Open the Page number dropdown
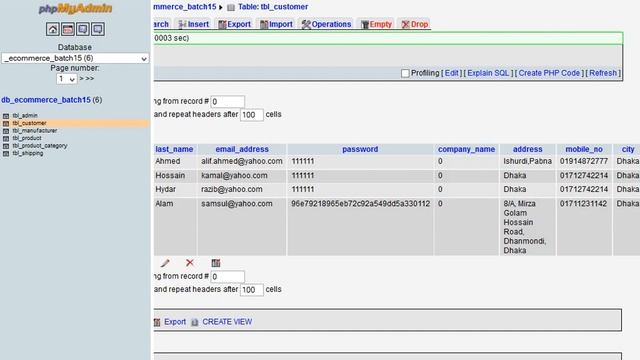Viewport: 640px width, 360px height. (67, 79)
